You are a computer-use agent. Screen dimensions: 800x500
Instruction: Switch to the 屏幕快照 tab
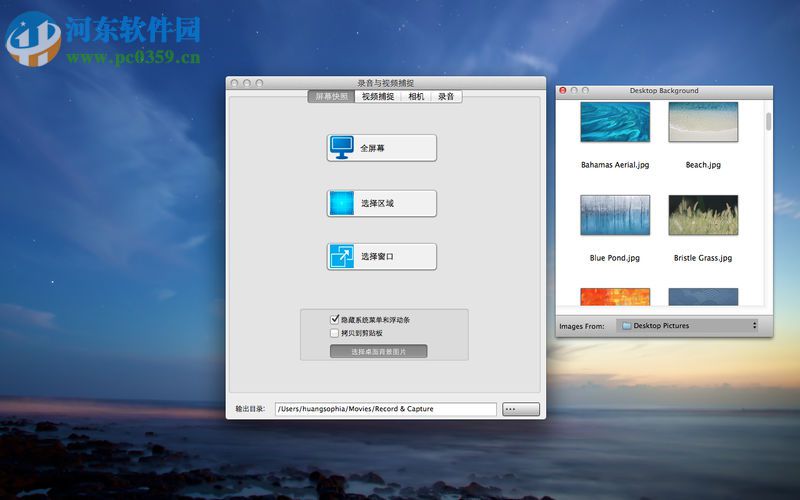332,96
